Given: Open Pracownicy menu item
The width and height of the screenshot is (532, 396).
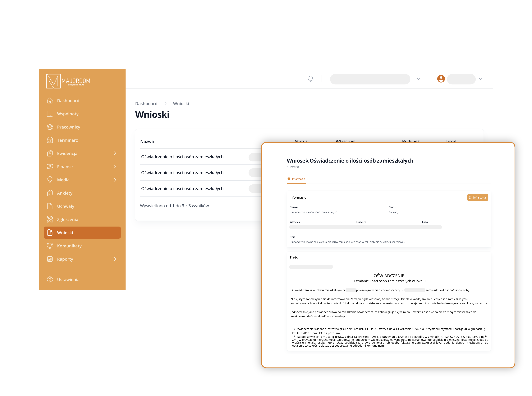Looking at the screenshot, I should click(x=82, y=127).
